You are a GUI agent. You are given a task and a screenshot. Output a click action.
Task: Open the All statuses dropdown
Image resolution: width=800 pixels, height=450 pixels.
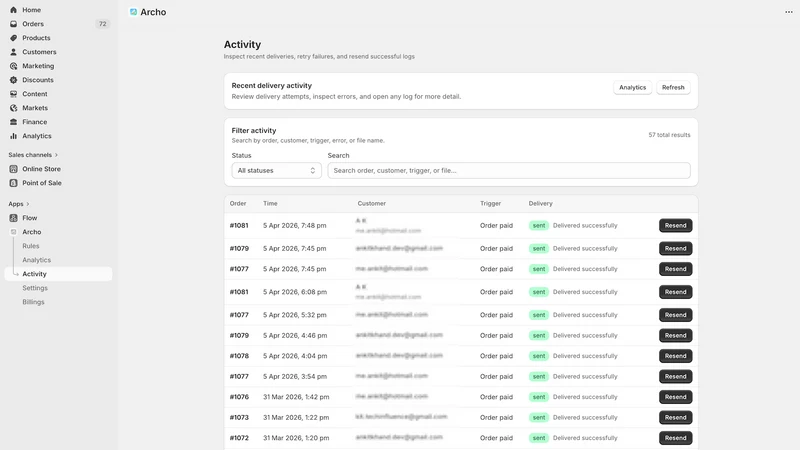pos(277,170)
